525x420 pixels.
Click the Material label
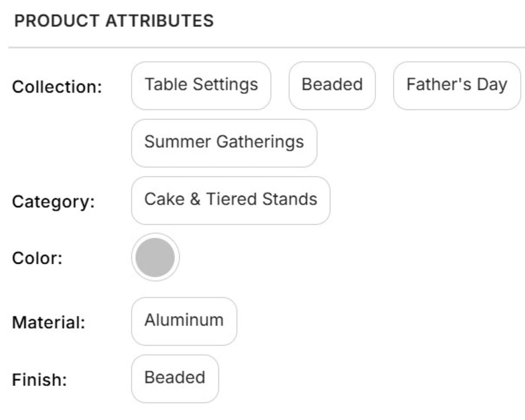49,323
